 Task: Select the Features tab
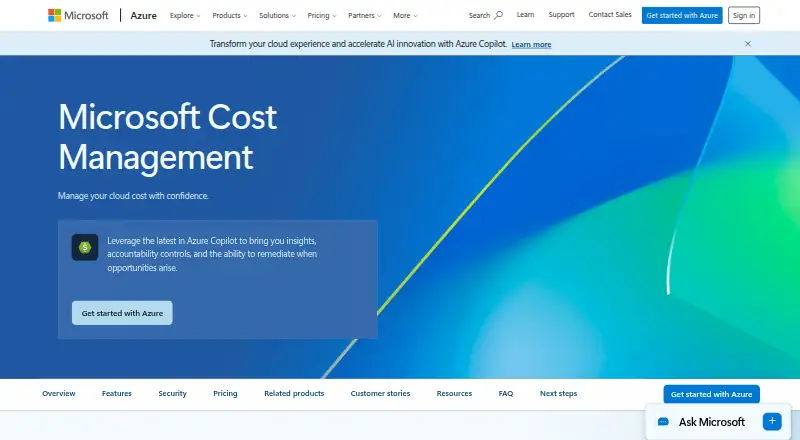pos(116,394)
